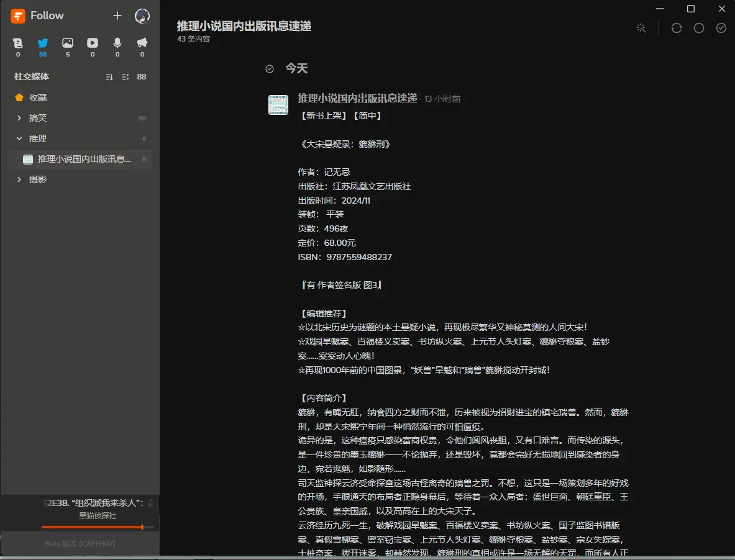Switch to the Pictures feed category
The height and width of the screenshot is (560, 735).
point(68,43)
